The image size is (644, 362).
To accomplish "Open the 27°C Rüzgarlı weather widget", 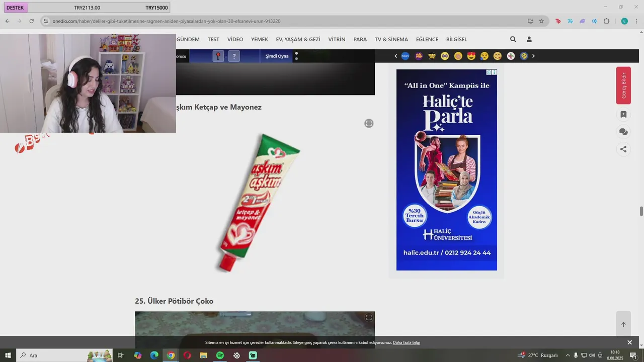I will [x=538, y=355].
